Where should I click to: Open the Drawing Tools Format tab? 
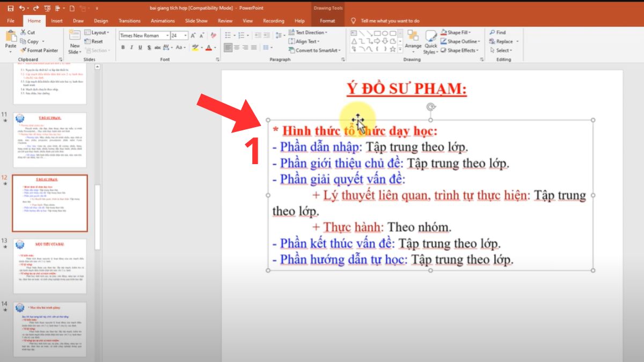[327, 21]
